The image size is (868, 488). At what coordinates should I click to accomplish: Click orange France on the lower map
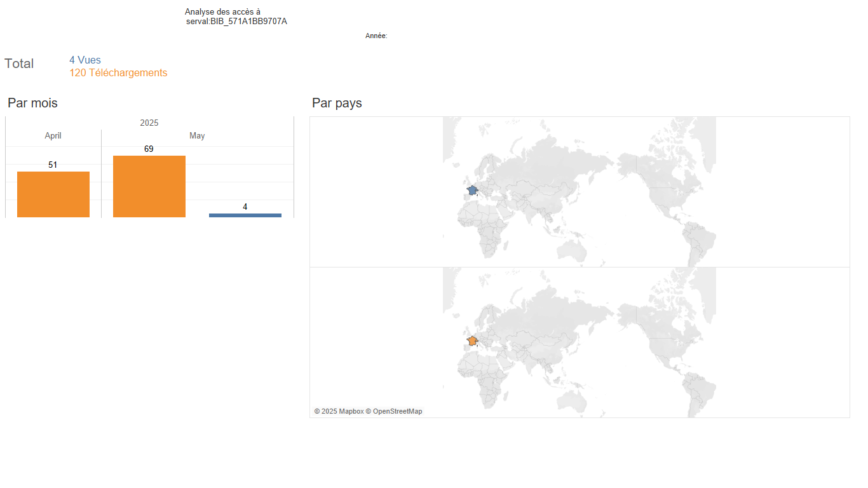[472, 341]
